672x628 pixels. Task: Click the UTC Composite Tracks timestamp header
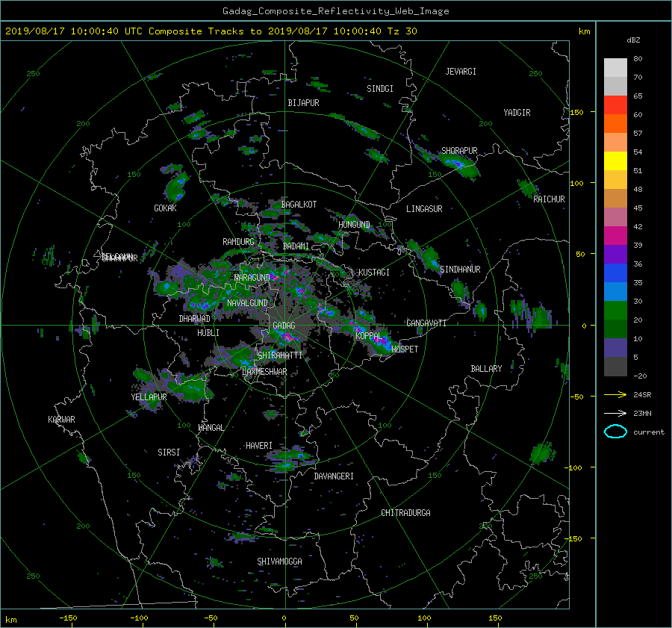coord(211,31)
